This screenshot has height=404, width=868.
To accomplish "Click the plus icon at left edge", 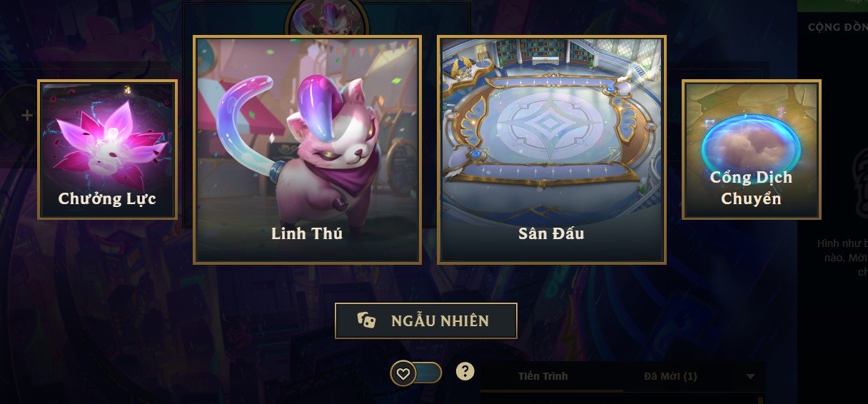I will coord(27,116).
